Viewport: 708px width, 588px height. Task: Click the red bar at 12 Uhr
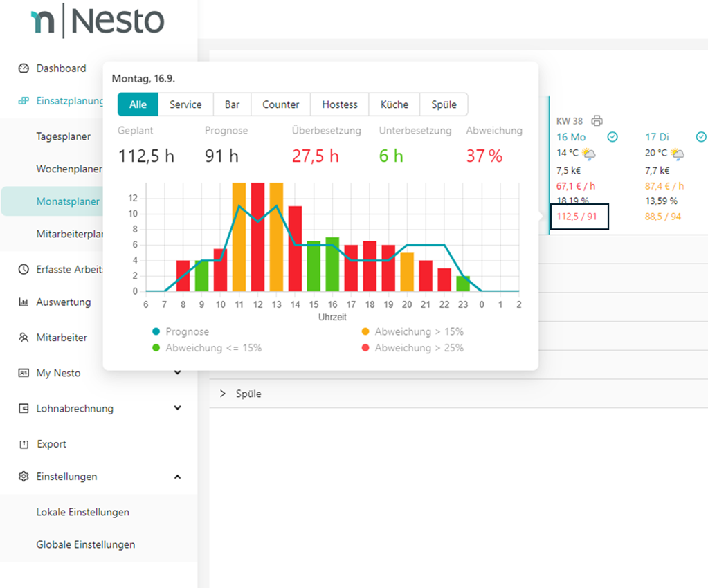click(257, 237)
